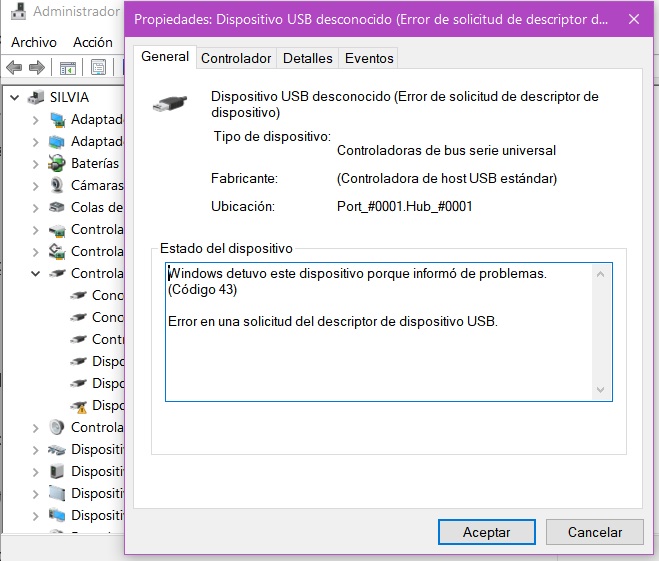Select the SILVIA computer root node
The width and height of the screenshot is (659, 561).
(x=69, y=97)
